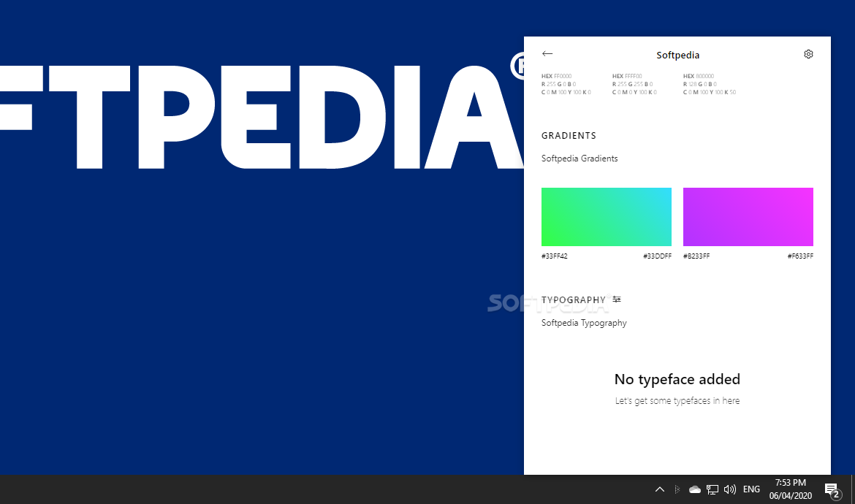
Task: Select the R 255 G 255 B 0 value
Action: [x=633, y=85]
